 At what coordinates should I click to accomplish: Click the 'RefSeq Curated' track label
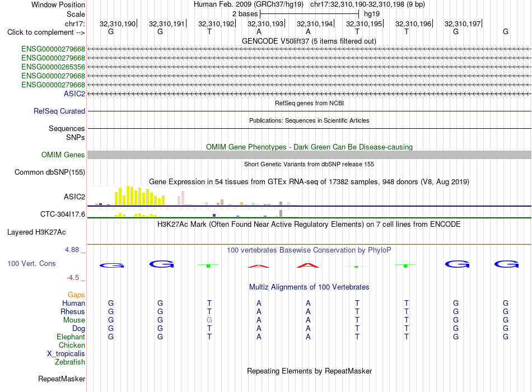59,111
